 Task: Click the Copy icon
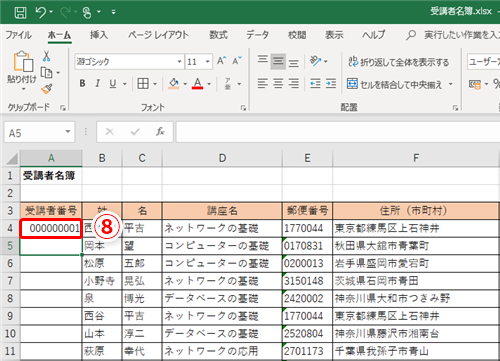click(47, 72)
